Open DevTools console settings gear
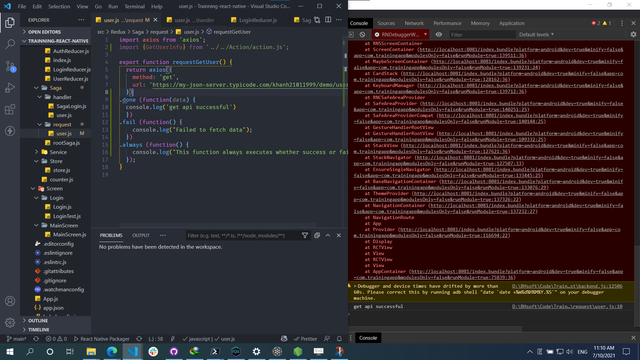 [x=633, y=35]
